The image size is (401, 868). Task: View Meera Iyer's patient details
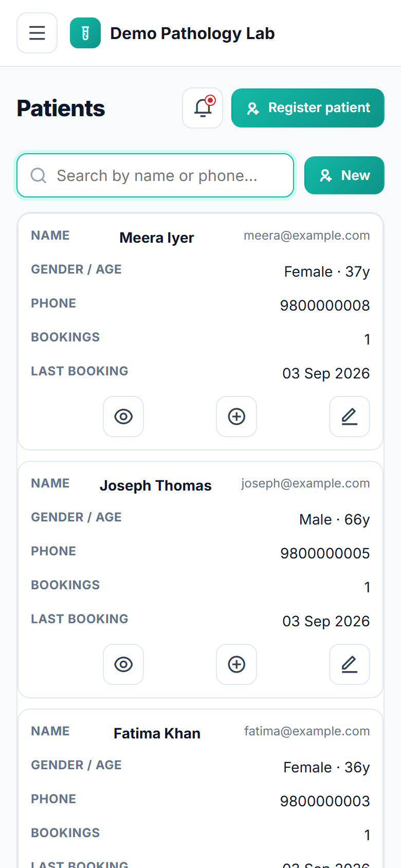pyautogui.click(x=123, y=417)
